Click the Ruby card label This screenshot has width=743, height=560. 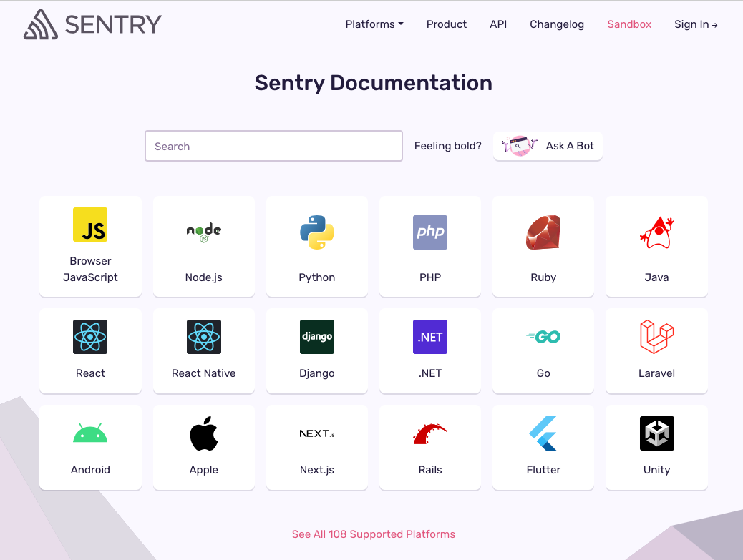click(543, 277)
